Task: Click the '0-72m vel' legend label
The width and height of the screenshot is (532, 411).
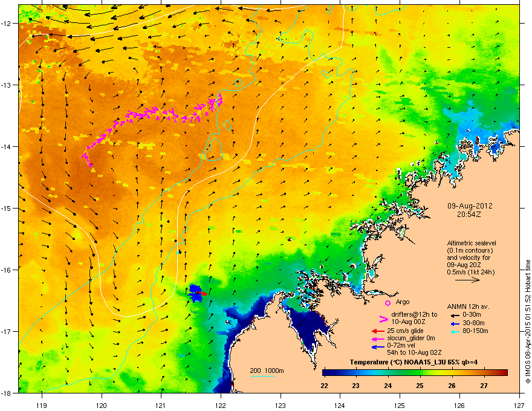Action: 401,345
